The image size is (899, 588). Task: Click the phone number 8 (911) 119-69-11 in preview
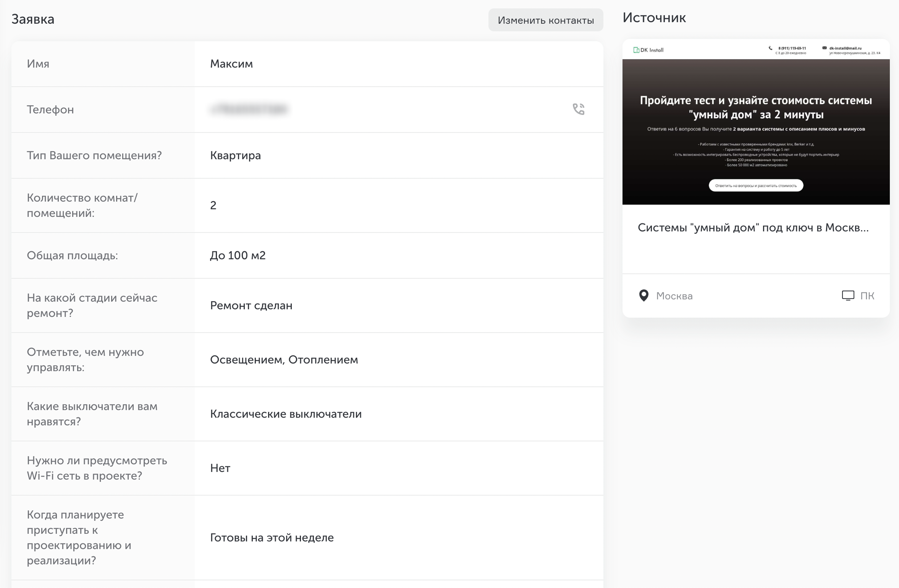tap(792, 48)
